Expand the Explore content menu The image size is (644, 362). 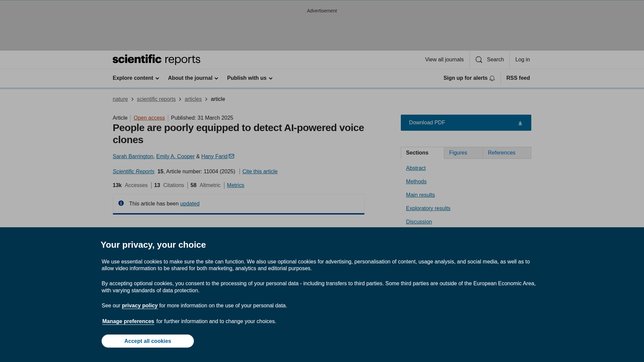point(136,78)
